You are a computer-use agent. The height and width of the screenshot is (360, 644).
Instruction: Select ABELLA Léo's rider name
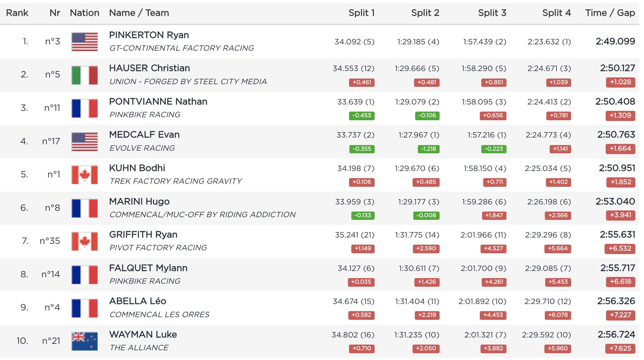[x=138, y=301]
